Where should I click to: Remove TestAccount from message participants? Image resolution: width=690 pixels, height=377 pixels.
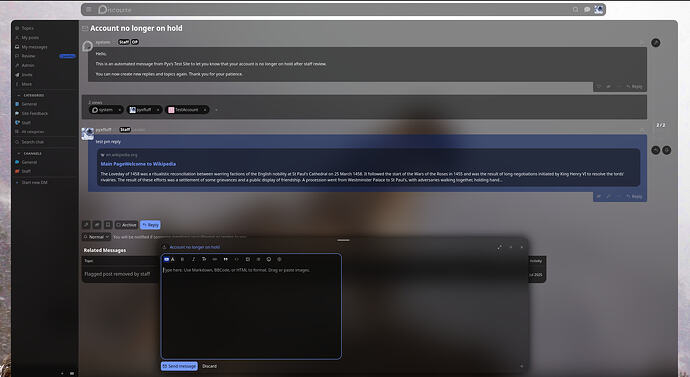[205, 110]
